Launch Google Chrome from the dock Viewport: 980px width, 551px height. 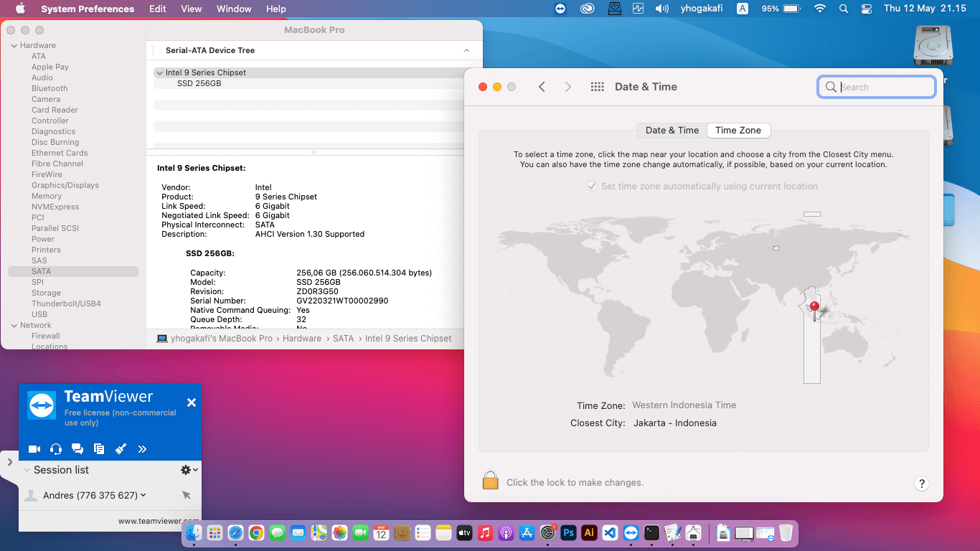(256, 532)
